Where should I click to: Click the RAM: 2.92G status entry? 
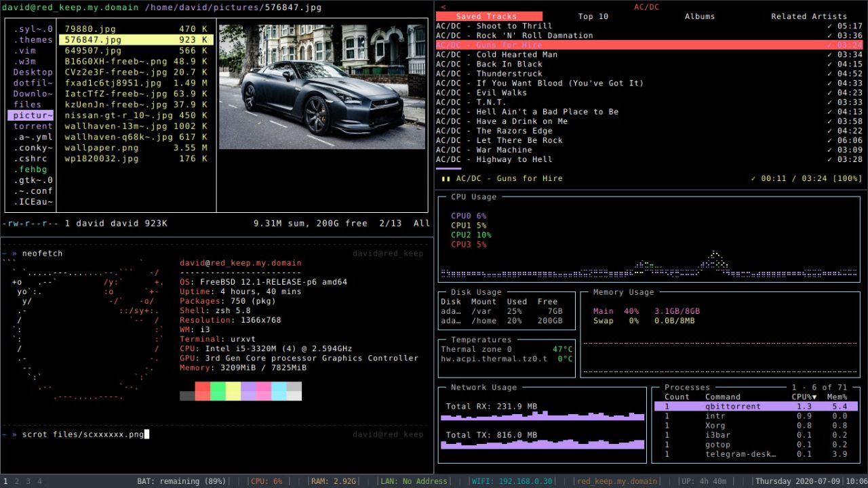click(x=333, y=481)
